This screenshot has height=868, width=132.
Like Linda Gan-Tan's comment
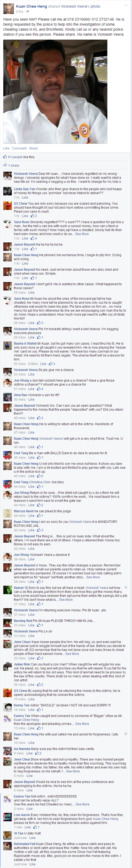pyautogui.click(x=25, y=198)
